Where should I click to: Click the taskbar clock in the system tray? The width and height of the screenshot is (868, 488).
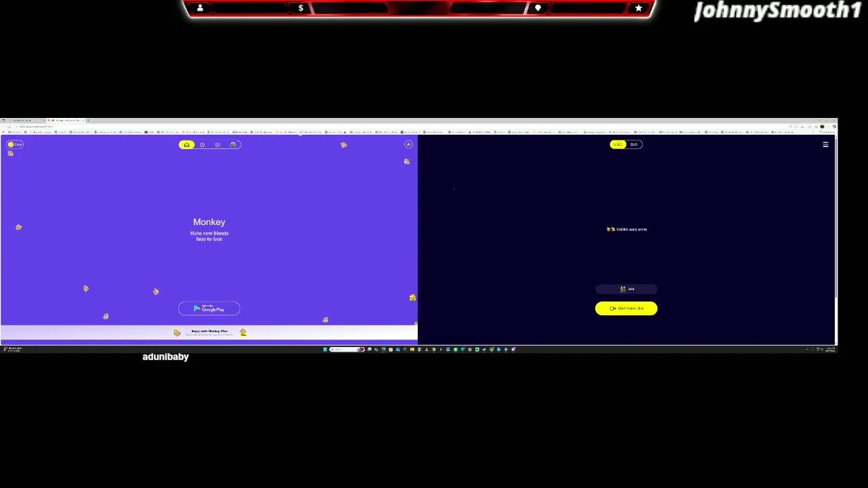830,350
